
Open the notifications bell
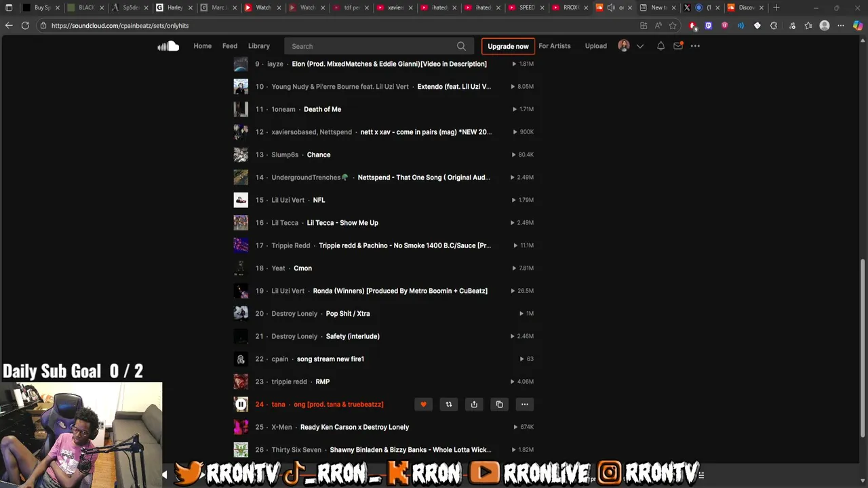(660, 46)
